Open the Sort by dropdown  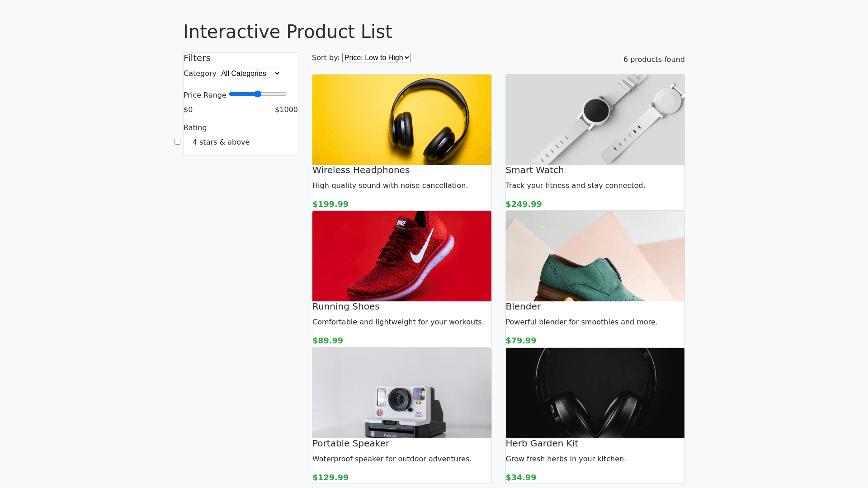click(376, 58)
